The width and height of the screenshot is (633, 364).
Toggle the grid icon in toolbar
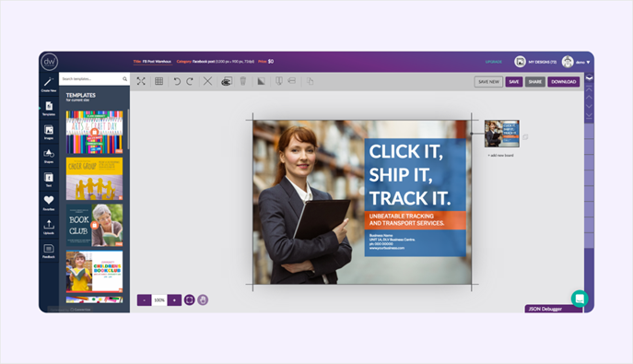coord(159,81)
